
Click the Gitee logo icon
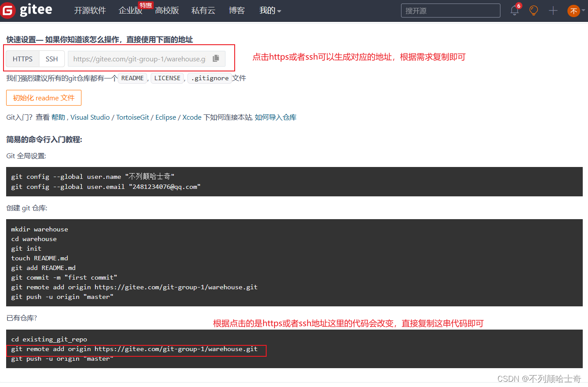(x=8, y=11)
